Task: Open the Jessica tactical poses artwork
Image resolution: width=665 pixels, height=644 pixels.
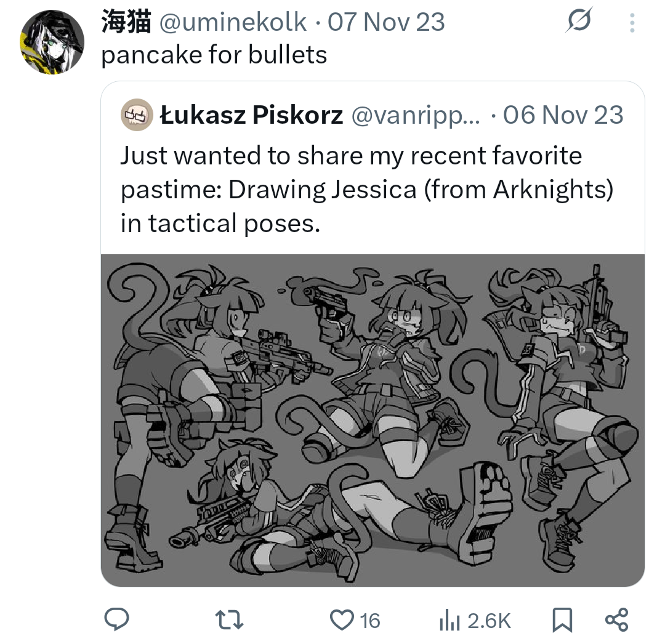Action: point(373,420)
